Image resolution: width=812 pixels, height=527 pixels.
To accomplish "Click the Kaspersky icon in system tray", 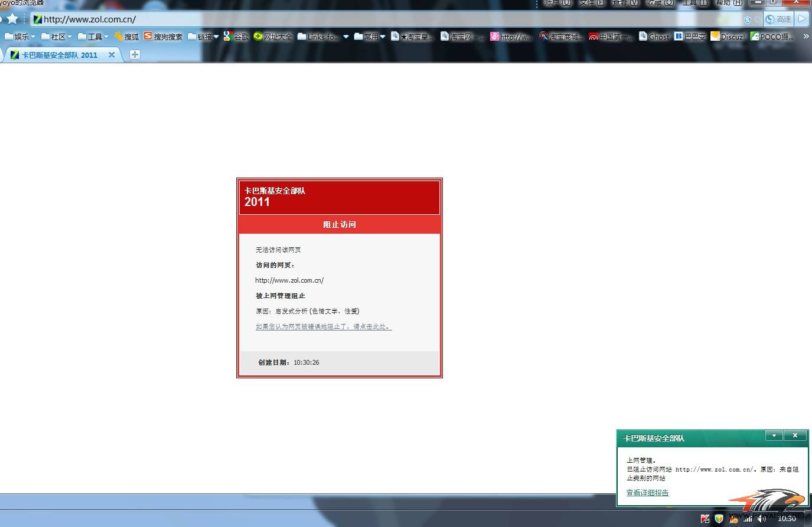I will [x=705, y=519].
